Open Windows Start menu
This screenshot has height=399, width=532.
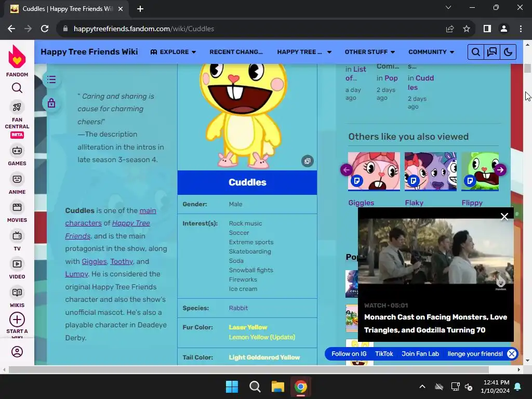(x=232, y=387)
